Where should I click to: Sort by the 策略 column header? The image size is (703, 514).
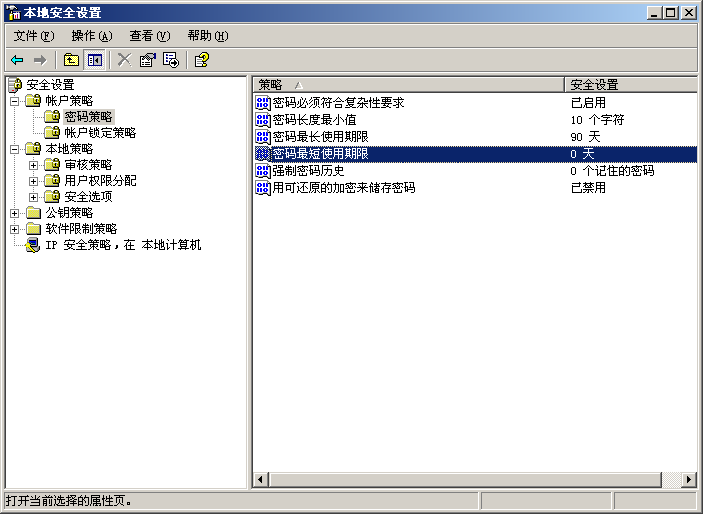click(x=408, y=84)
